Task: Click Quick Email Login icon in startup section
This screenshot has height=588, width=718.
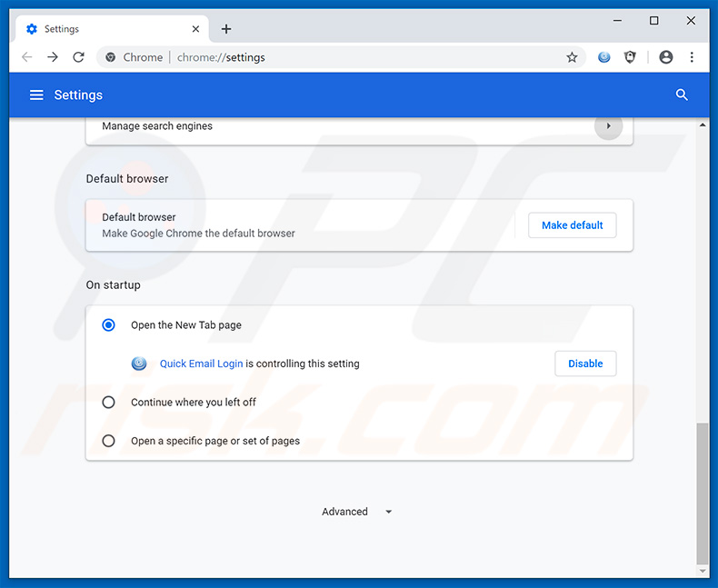Action: tap(139, 364)
